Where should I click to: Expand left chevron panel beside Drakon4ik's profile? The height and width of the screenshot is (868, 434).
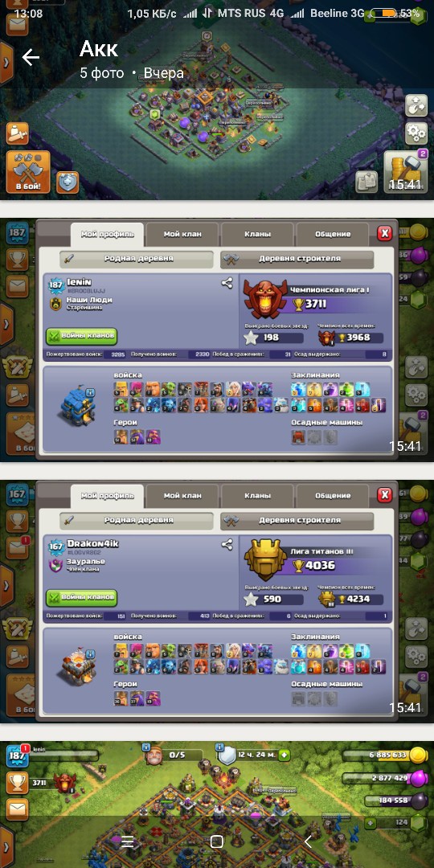[6, 585]
